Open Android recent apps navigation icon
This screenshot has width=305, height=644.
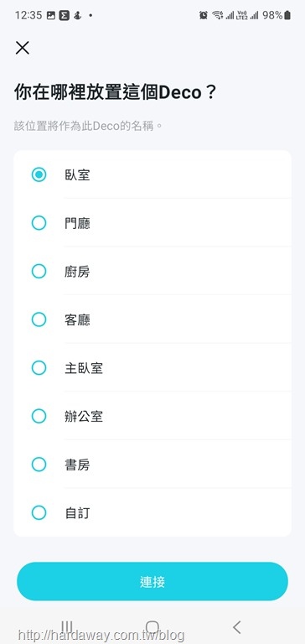(67, 626)
